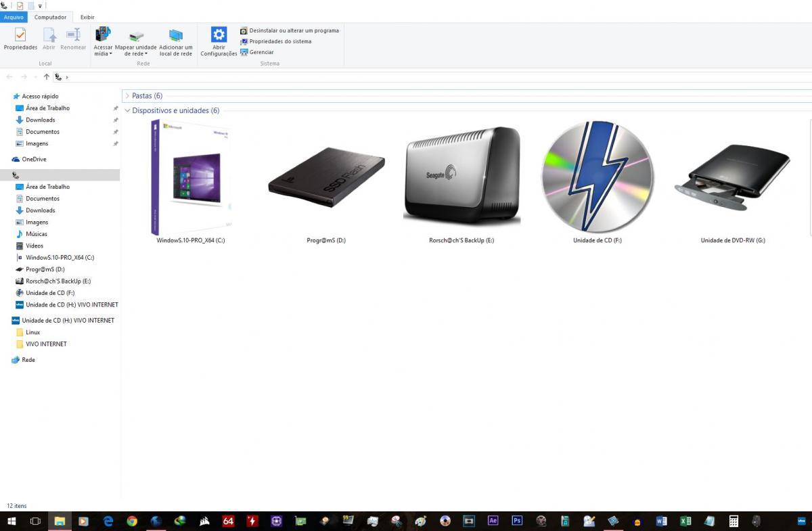Click the address bar field

(433, 77)
